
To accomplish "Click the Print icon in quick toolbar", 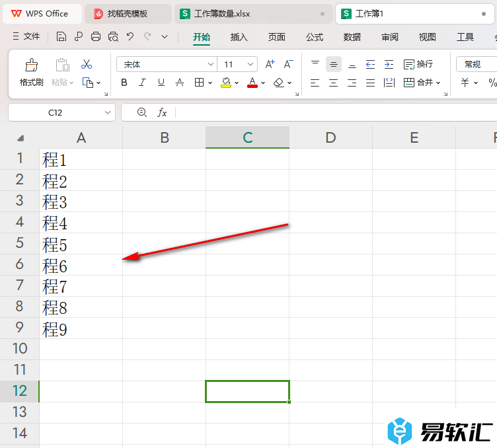I will (x=96, y=37).
